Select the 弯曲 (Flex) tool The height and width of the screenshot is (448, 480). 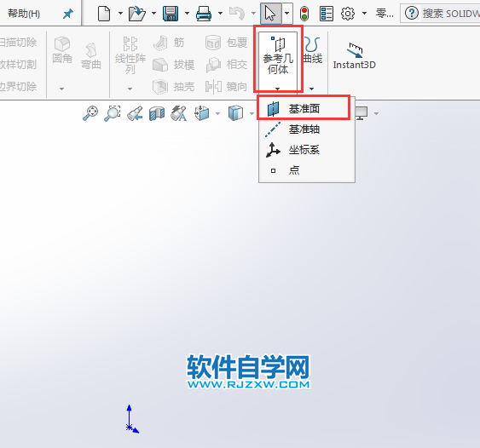(91, 56)
